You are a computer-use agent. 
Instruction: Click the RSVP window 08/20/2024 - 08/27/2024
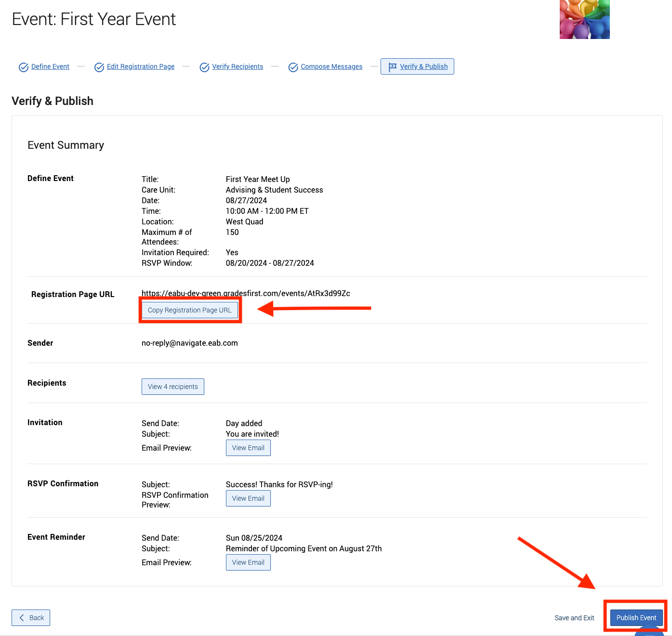click(270, 263)
